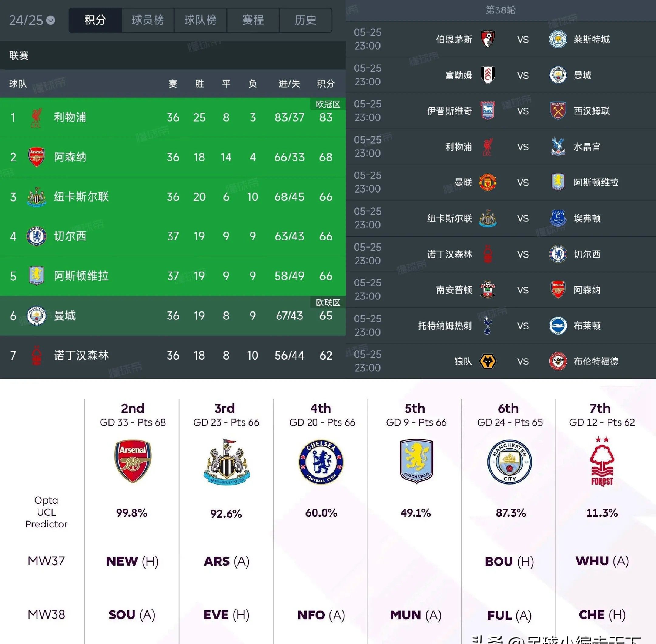
Task: Switch to the 球队榜 tab
Action: click(x=200, y=20)
